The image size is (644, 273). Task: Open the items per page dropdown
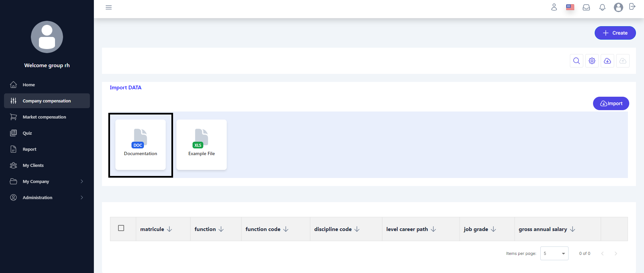pos(554,254)
